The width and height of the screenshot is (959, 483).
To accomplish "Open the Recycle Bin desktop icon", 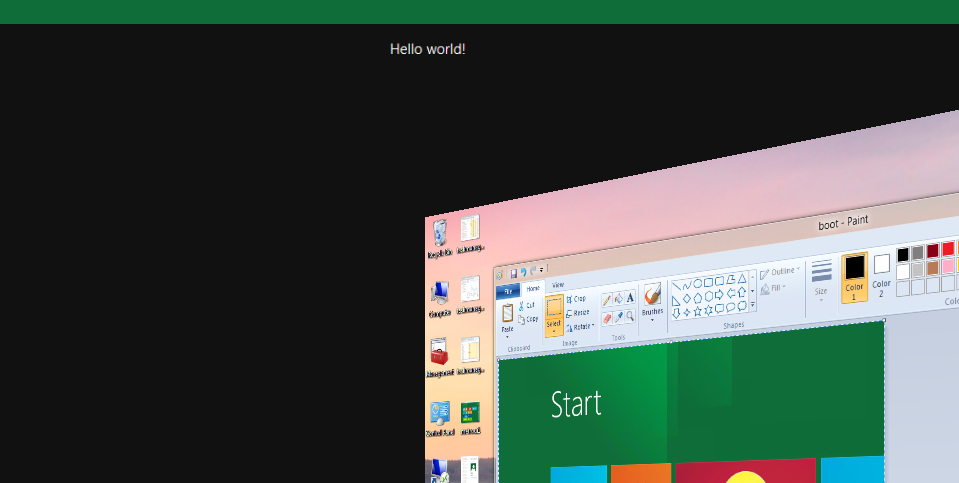I will tap(440, 233).
